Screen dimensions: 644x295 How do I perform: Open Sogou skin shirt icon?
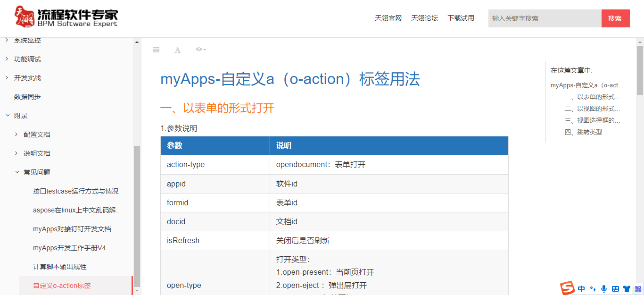(627, 289)
